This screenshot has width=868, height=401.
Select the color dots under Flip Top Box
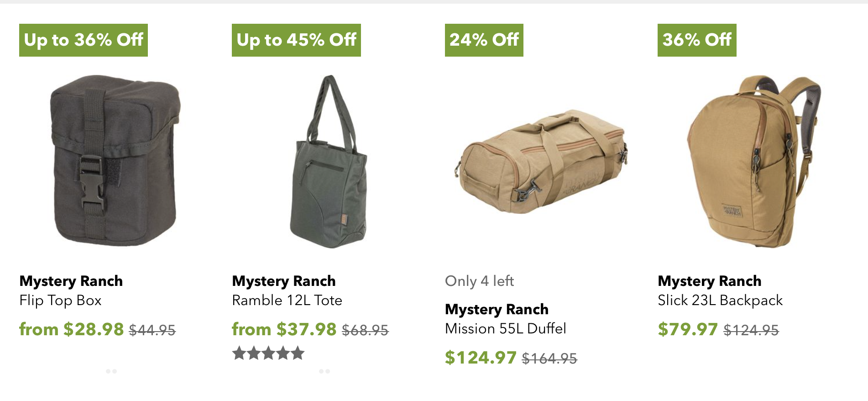coord(111,371)
